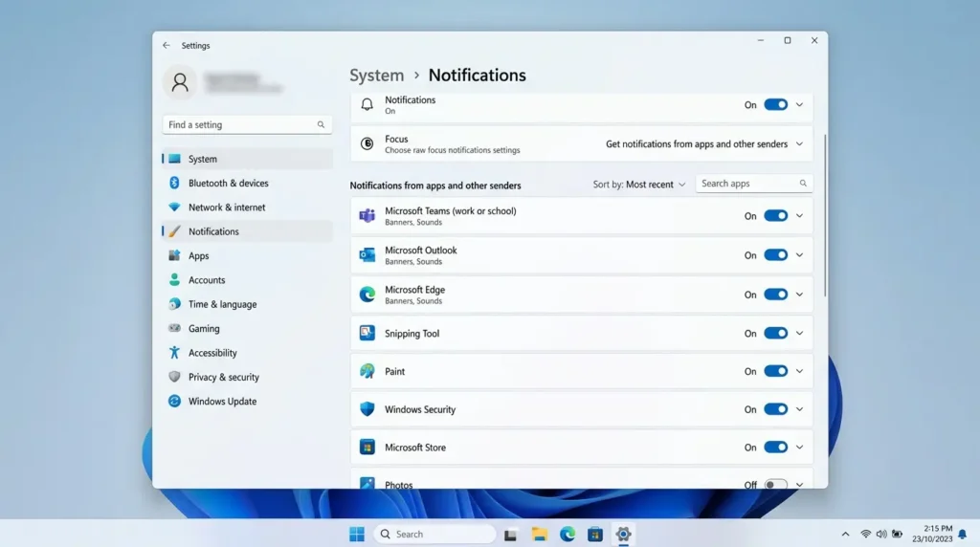Expand Microsoft Outlook row chevron

(799, 254)
